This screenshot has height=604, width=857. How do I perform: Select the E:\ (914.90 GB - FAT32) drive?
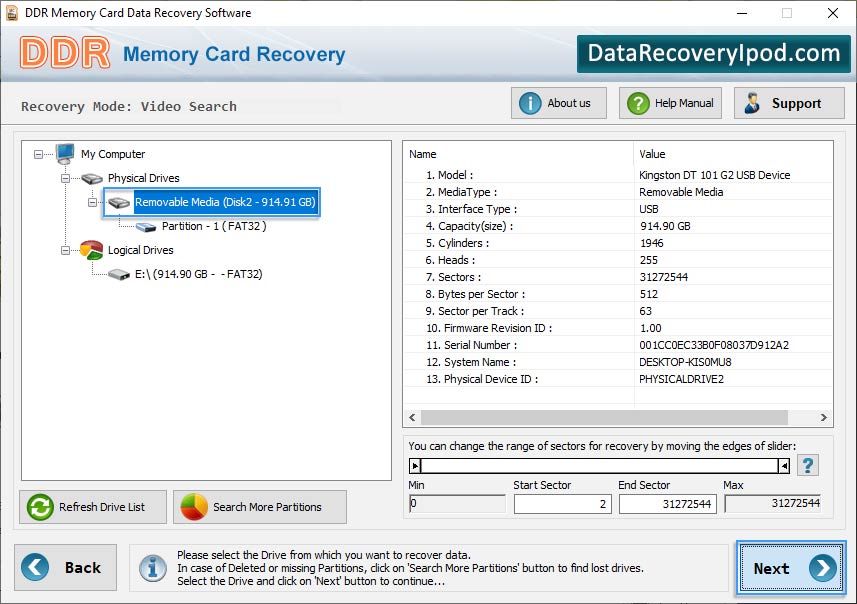(198, 274)
